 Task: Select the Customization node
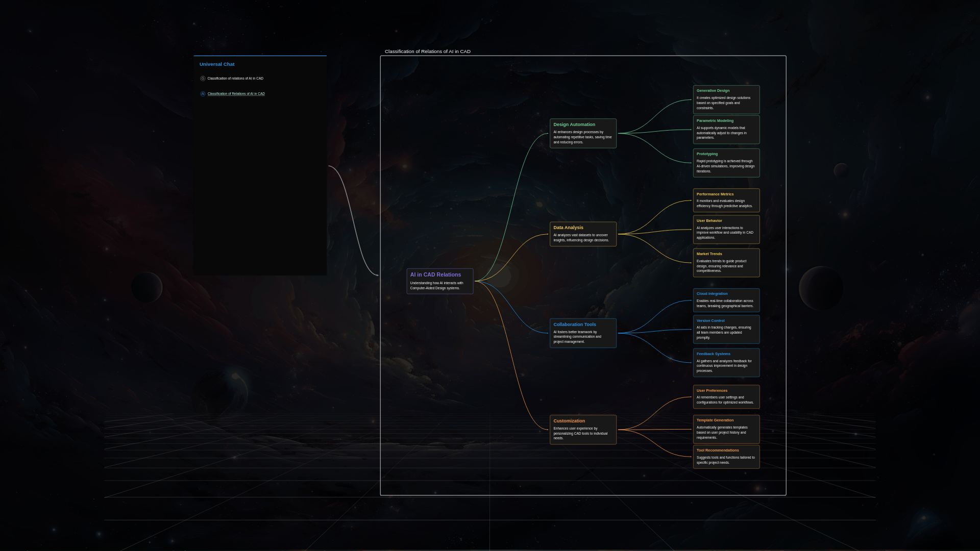tap(583, 430)
